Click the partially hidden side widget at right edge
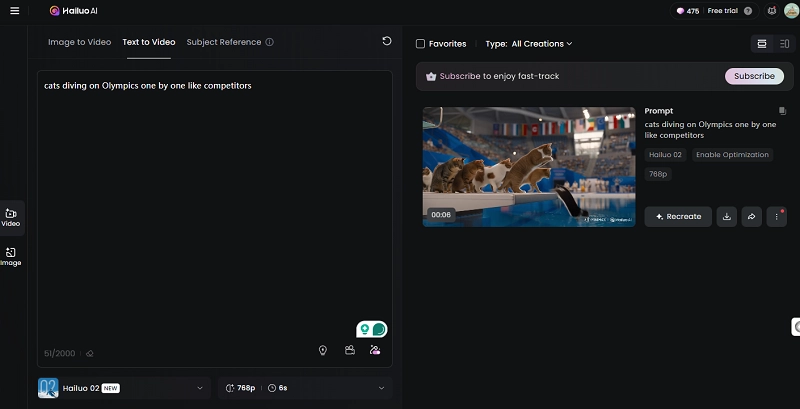 796,327
